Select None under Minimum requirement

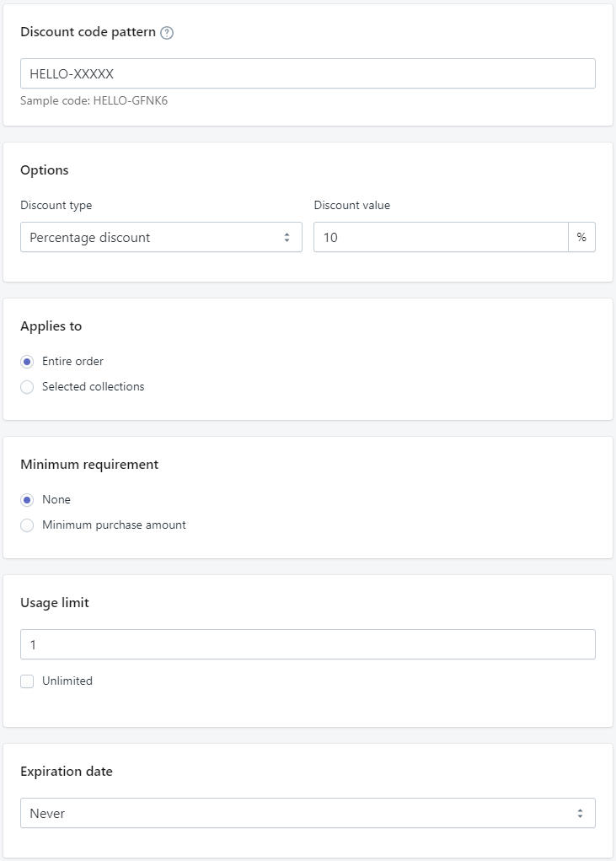click(x=27, y=499)
